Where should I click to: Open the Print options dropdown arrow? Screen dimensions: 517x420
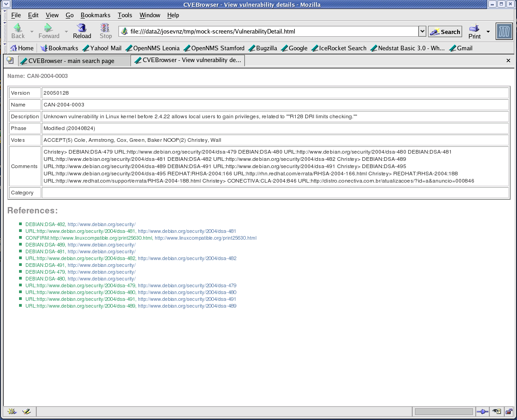tap(488, 32)
